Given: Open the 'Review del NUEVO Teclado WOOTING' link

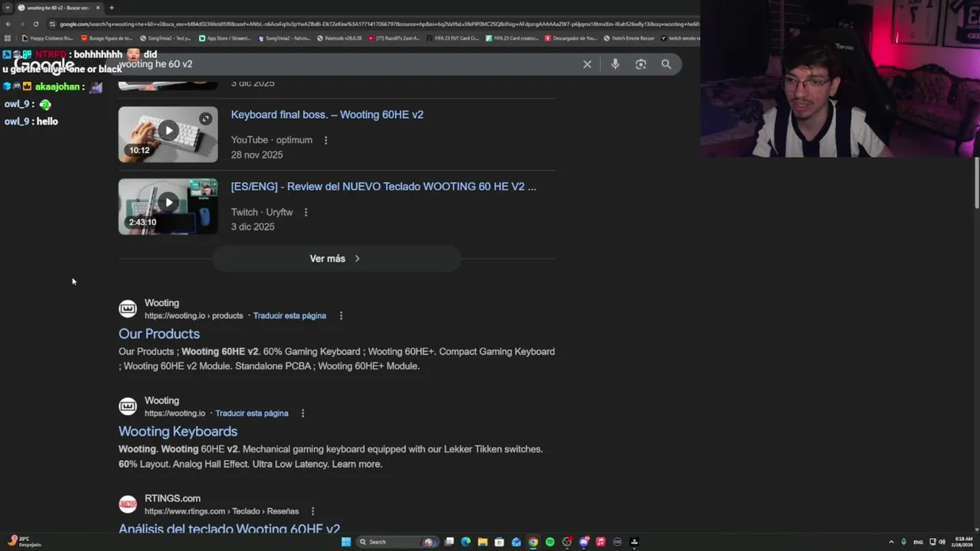Looking at the screenshot, I should (x=384, y=186).
